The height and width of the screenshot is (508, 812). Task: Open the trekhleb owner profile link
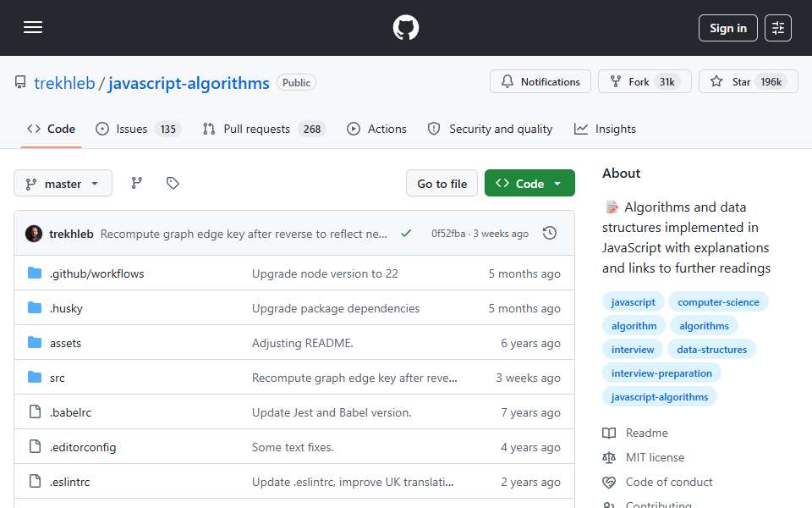point(65,83)
